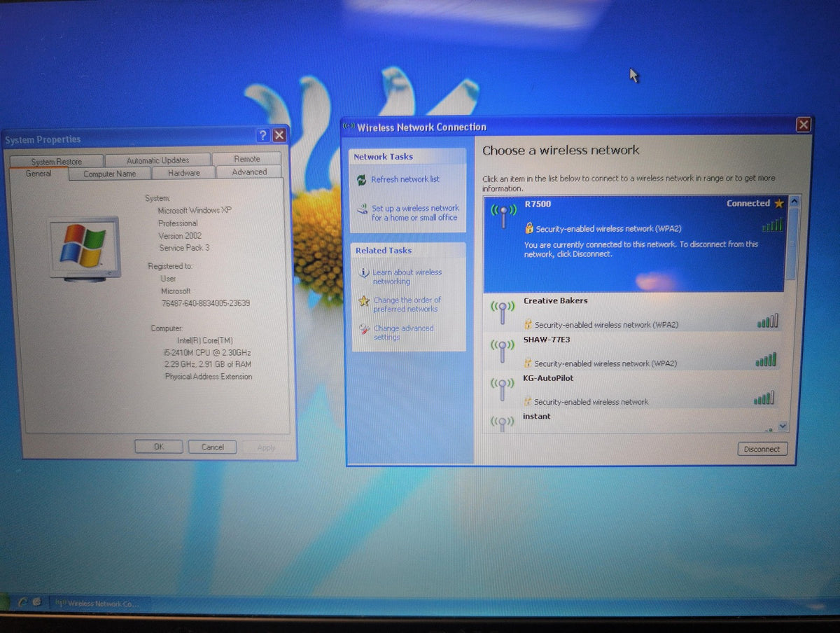Image resolution: width=840 pixels, height=633 pixels.
Task: Click the Refresh network list link
Action: tap(405, 179)
